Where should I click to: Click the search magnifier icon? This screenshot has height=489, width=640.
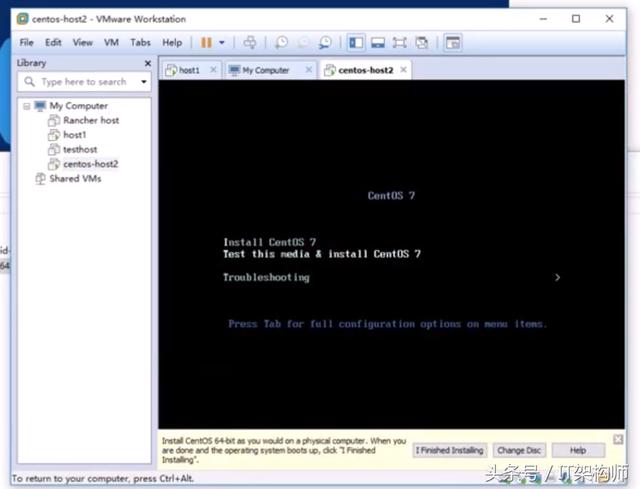[30, 82]
